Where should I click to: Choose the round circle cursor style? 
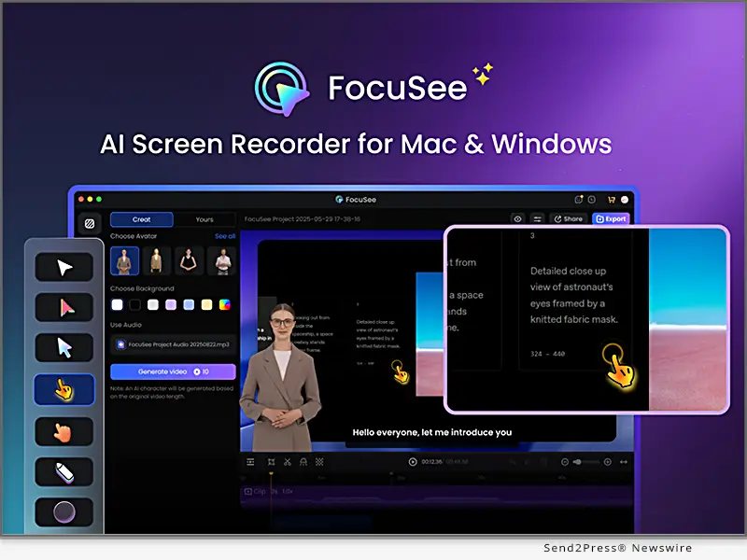pos(64,511)
